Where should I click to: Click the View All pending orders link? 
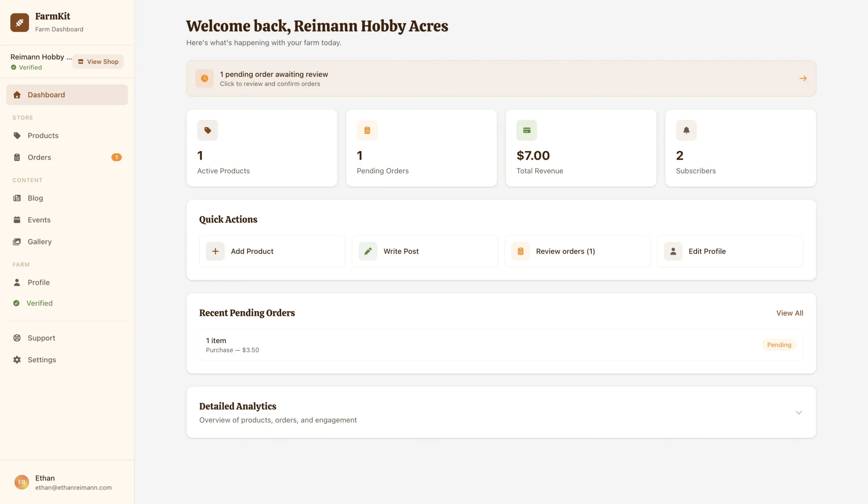point(789,313)
